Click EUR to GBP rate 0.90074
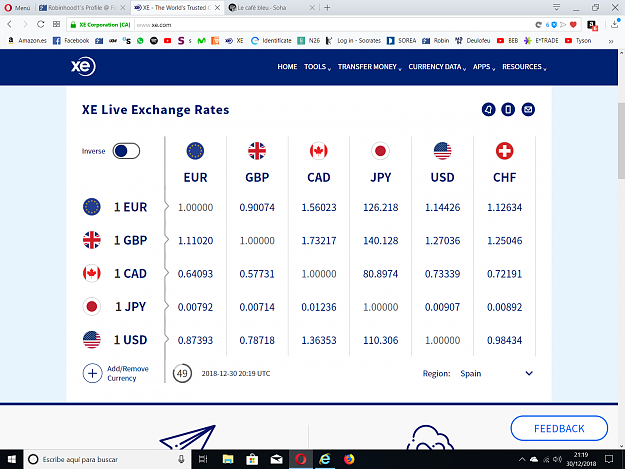The image size is (625, 469). (257, 207)
